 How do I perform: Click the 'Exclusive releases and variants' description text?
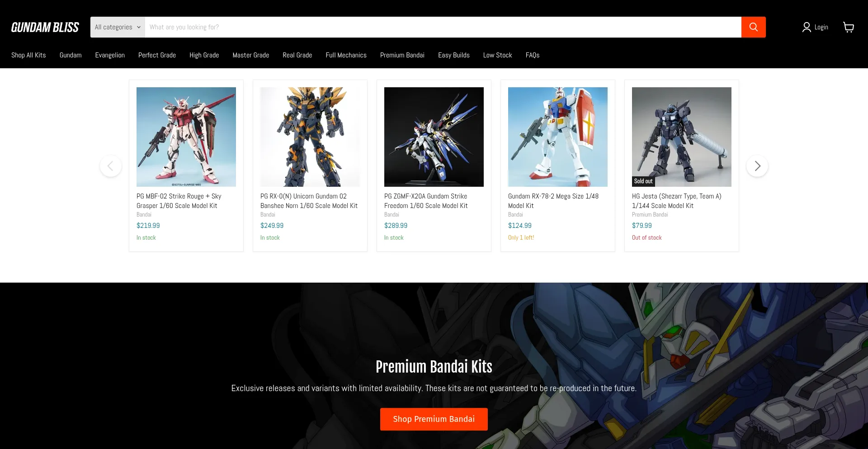point(434,388)
